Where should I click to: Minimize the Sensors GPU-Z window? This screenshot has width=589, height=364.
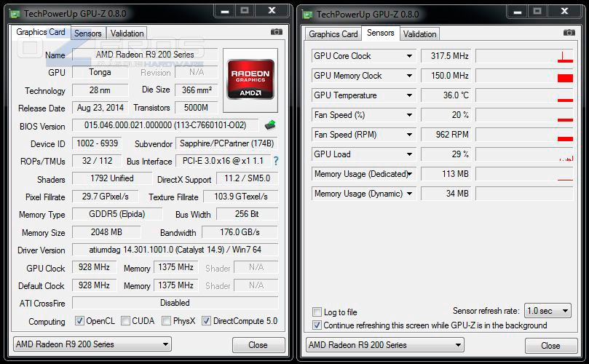pyautogui.click(x=518, y=11)
